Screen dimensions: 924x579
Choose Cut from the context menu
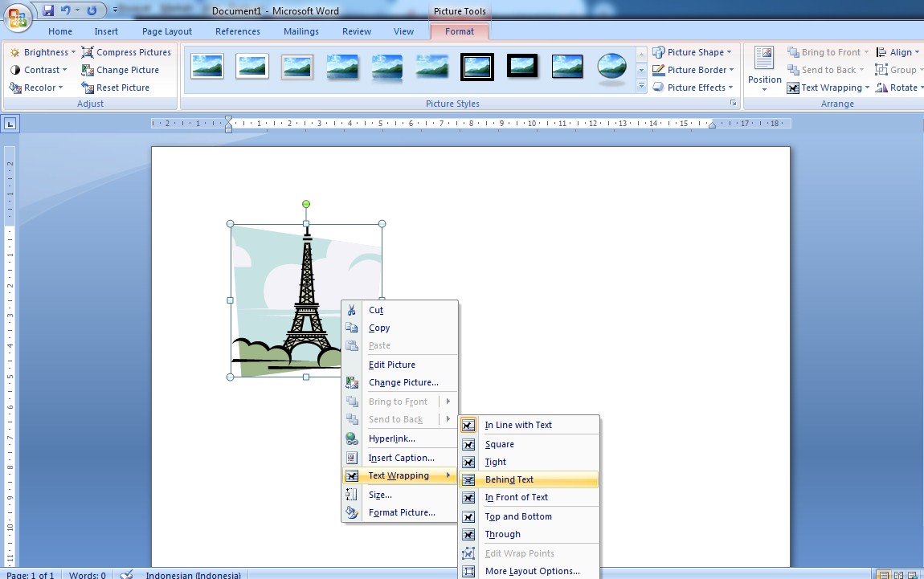(399, 310)
